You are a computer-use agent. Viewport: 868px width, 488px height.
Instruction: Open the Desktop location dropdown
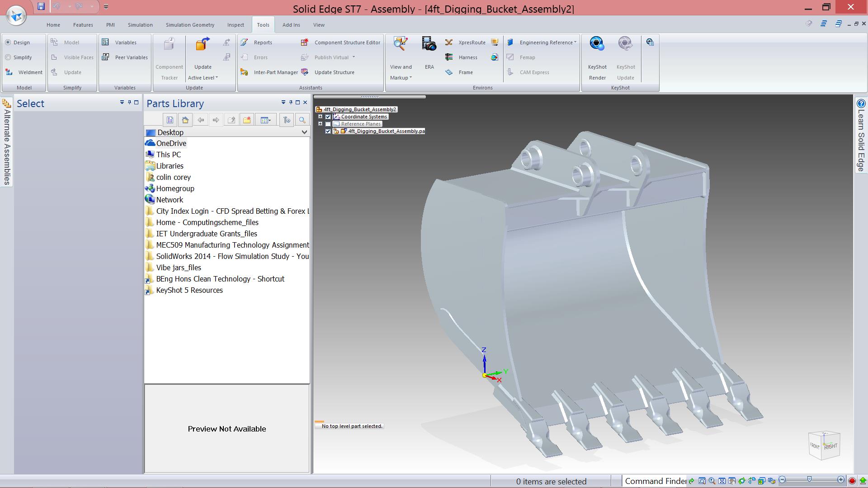(304, 132)
